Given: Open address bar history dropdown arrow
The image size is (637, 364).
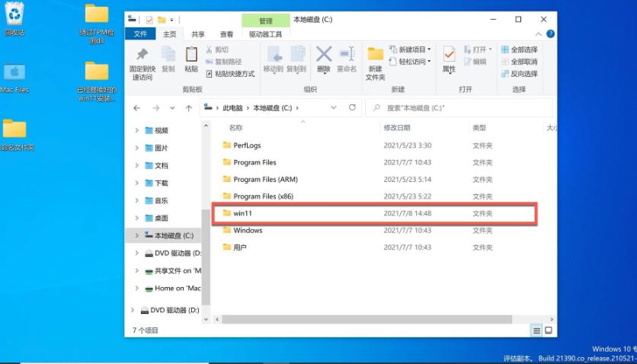Looking at the screenshot, I should pos(334,107).
